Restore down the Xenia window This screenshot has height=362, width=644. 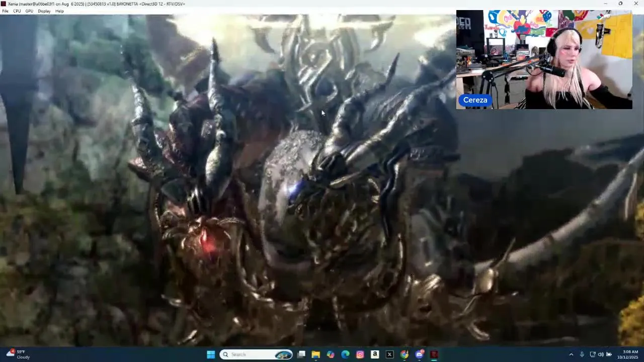pyautogui.click(x=620, y=4)
